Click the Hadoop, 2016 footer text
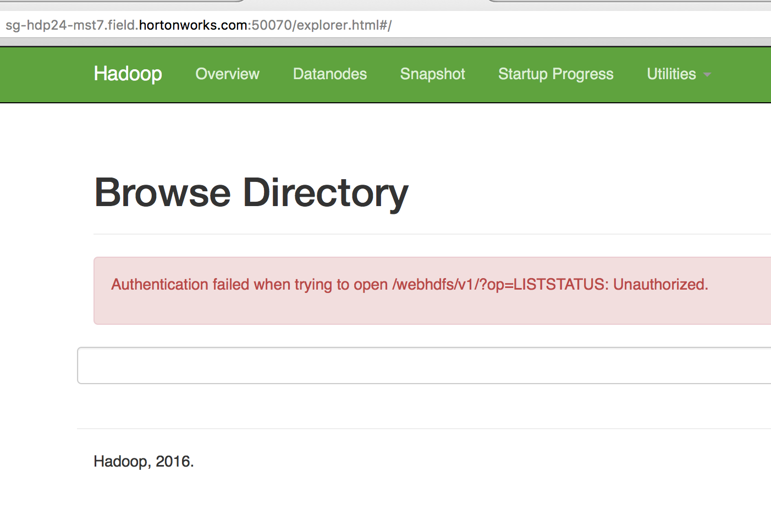 [x=144, y=461]
